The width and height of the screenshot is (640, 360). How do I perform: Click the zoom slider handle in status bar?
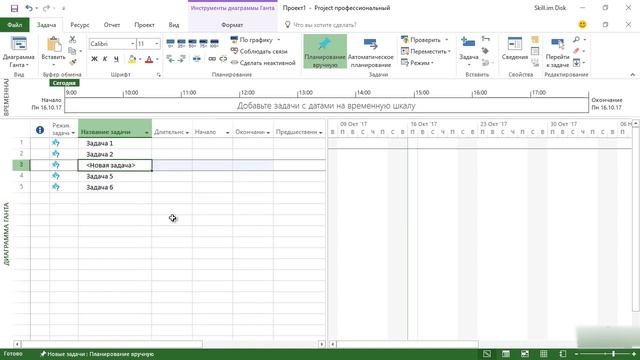click(x=613, y=354)
